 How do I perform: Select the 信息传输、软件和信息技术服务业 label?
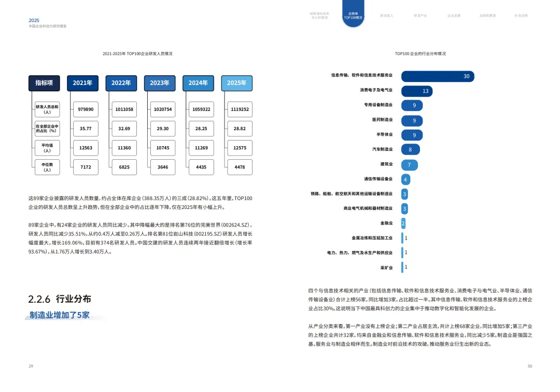point(361,75)
